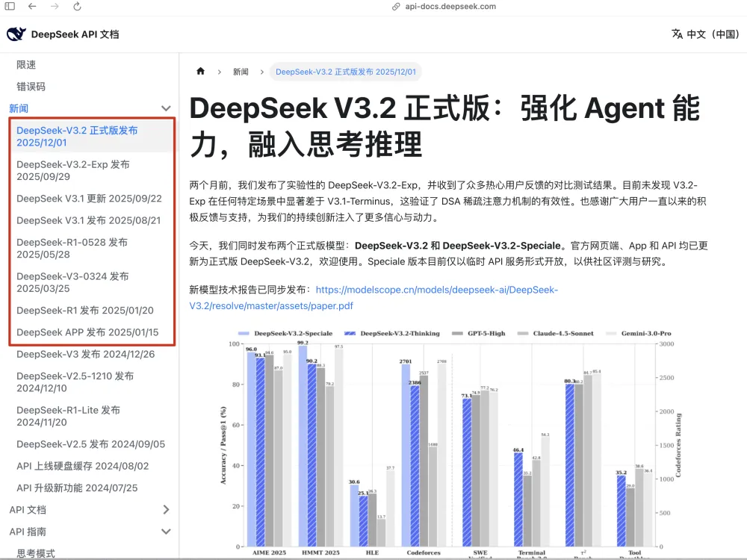
Task: Collapse the 新闻 sidebar section chevron
Action: point(166,109)
